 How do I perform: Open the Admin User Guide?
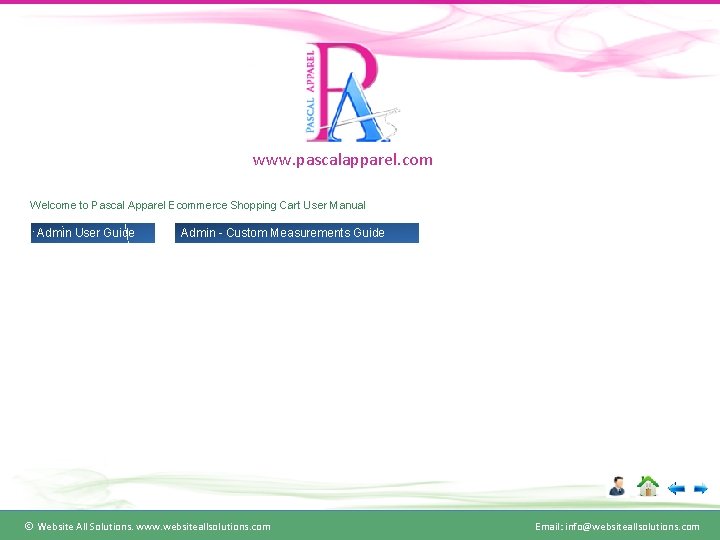93,233
